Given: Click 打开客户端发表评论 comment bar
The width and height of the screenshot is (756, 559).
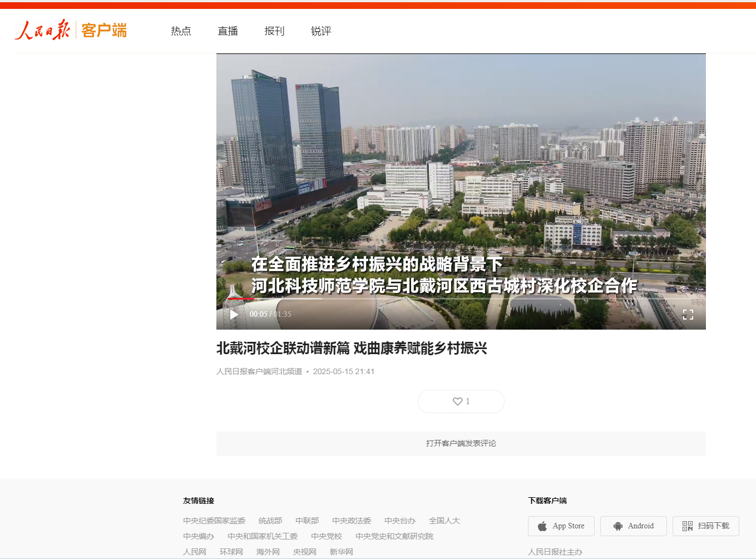Looking at the screenshot, I should tap(461, 444).
